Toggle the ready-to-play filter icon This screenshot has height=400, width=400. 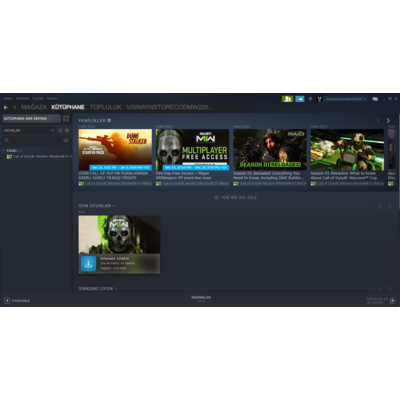click(67, 130)
